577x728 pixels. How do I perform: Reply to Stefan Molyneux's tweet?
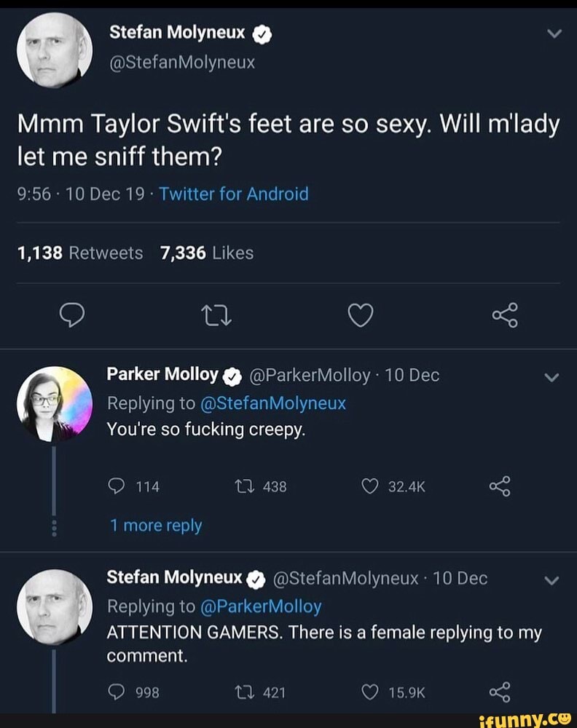tap(72, 315)
